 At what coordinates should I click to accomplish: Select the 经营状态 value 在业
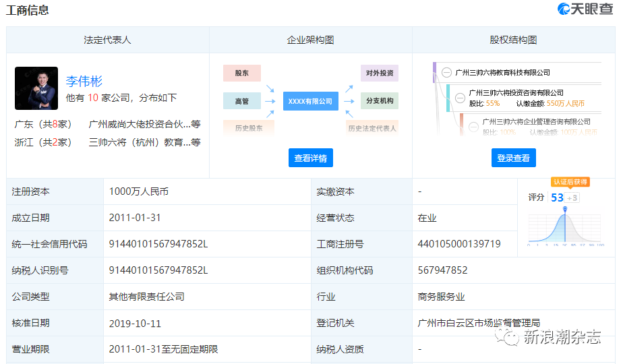coord(427,218)
